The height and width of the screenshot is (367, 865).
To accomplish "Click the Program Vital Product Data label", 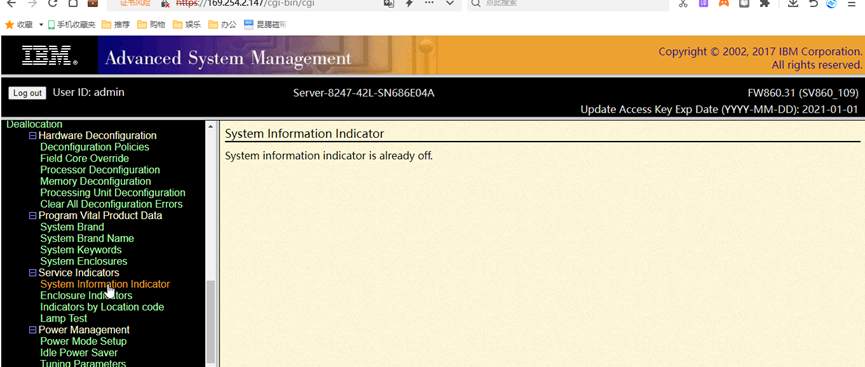I will [x=100, y=216].
